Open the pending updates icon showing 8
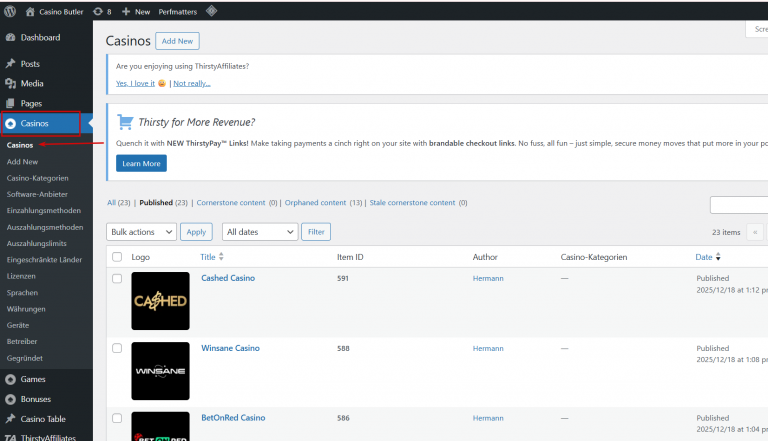Screen dimensions: 768x441 click(97, 11)
